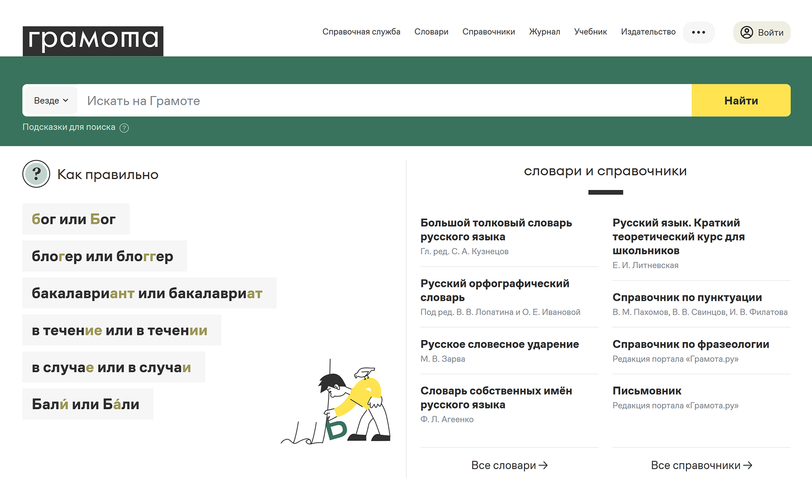Viewport: 812px width, 504px height.
Task: Click the Все словари link
Action: click(x=509, y=465)
